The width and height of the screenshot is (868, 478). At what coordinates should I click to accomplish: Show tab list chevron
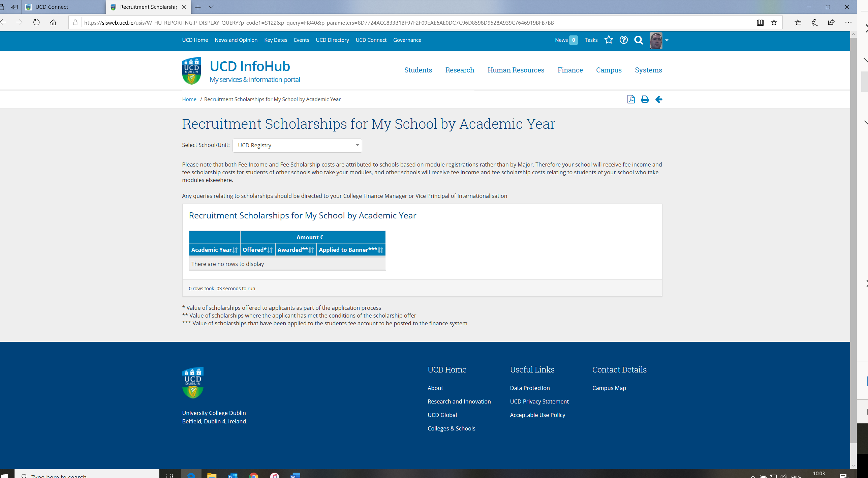(211, 7)
